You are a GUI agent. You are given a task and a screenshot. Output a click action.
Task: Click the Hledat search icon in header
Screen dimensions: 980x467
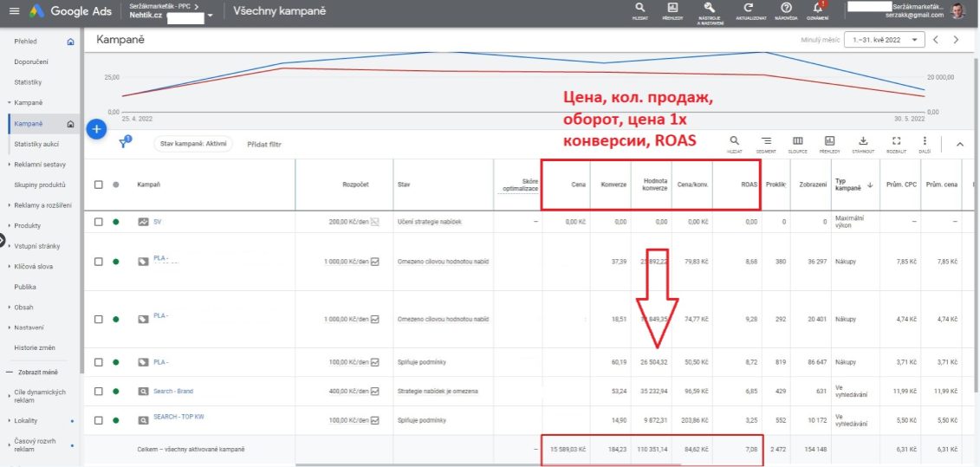[639, 9]
